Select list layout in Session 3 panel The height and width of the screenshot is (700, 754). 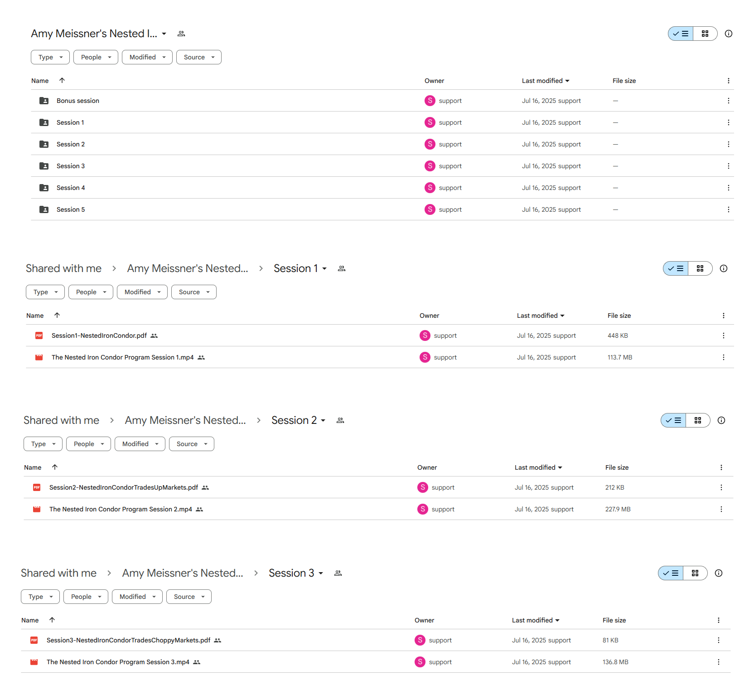pos(671,573)
